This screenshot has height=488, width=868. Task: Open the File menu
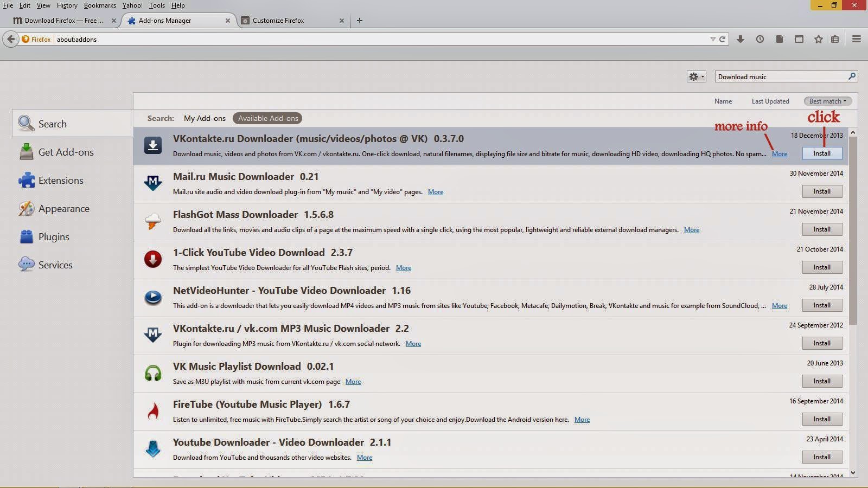[x=8, y=5]
